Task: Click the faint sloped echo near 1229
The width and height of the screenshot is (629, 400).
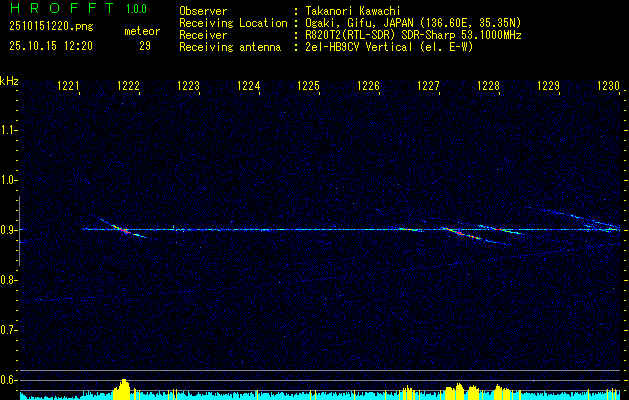Action: coord(574,215)
